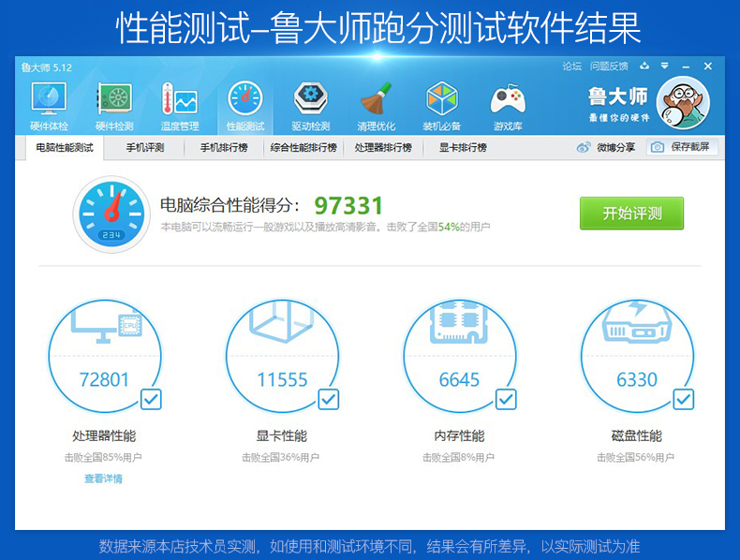
Task: Select 性能测试 performance test icon
Action: click(245, 99)
